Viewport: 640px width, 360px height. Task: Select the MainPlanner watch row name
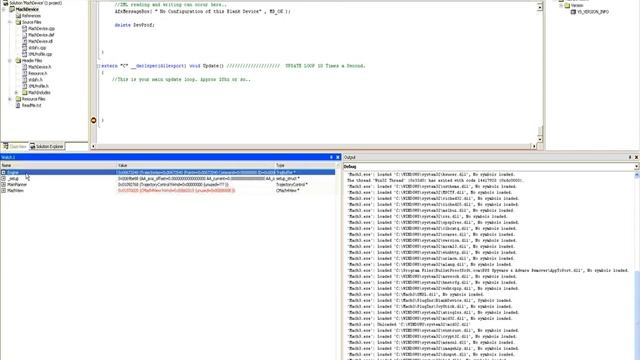[x=17, y=184]
